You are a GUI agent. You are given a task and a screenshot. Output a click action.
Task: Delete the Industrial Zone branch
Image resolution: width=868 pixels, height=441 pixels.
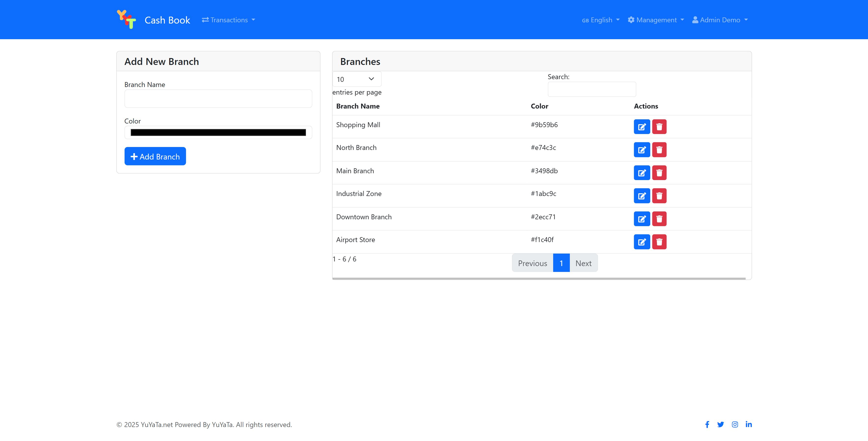tap(659, 196)
